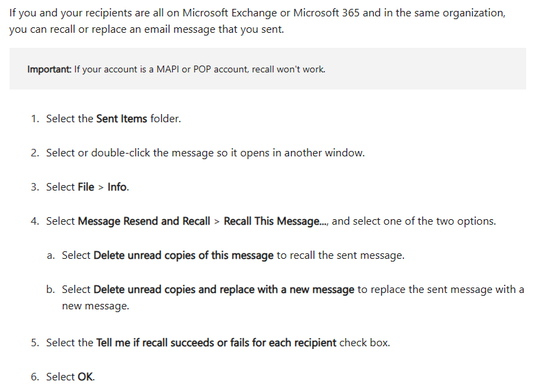Click the 'Important:' label in note box
The width and height of the screenshot is (533, 392).
tap(49, 69)
